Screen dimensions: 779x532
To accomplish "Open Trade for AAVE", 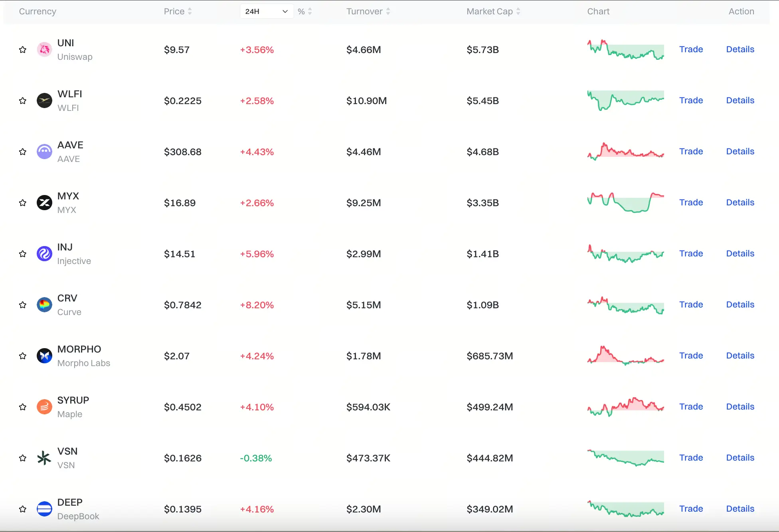I will (x=691, y=152).
